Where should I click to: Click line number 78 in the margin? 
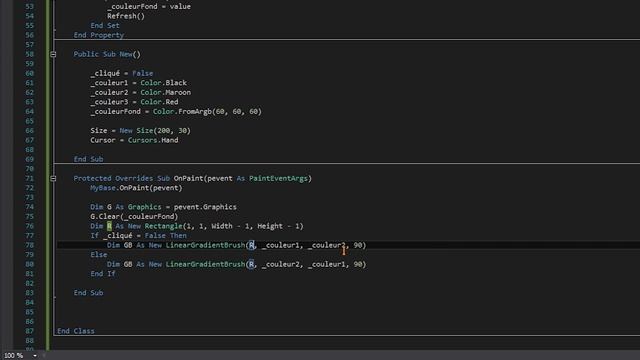[29, 245]
